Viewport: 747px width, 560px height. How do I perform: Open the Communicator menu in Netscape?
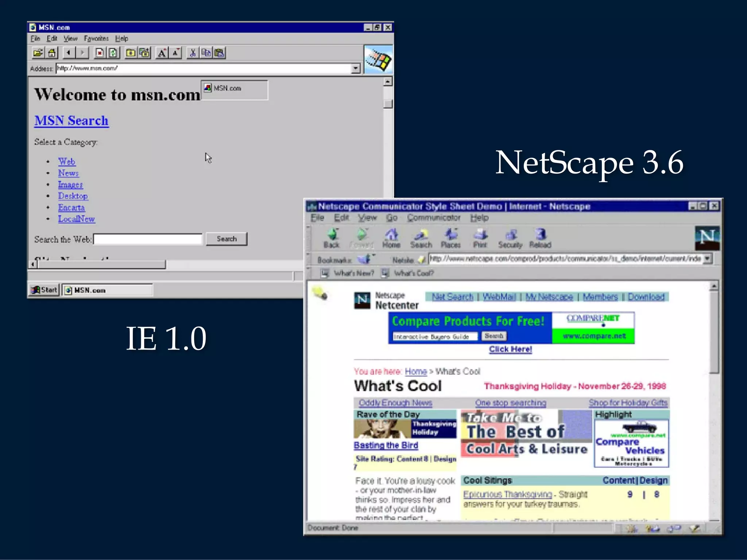tap(434, 218)
